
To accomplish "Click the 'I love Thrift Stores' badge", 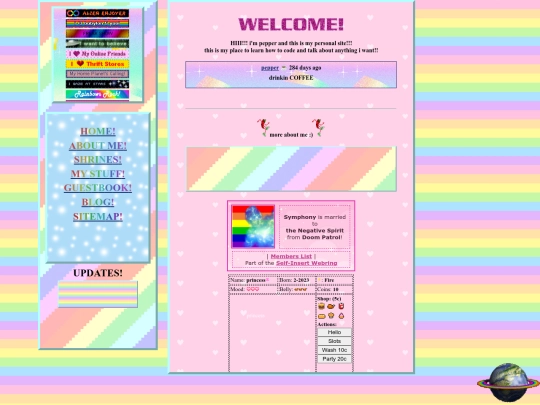I will coord(97,64).
